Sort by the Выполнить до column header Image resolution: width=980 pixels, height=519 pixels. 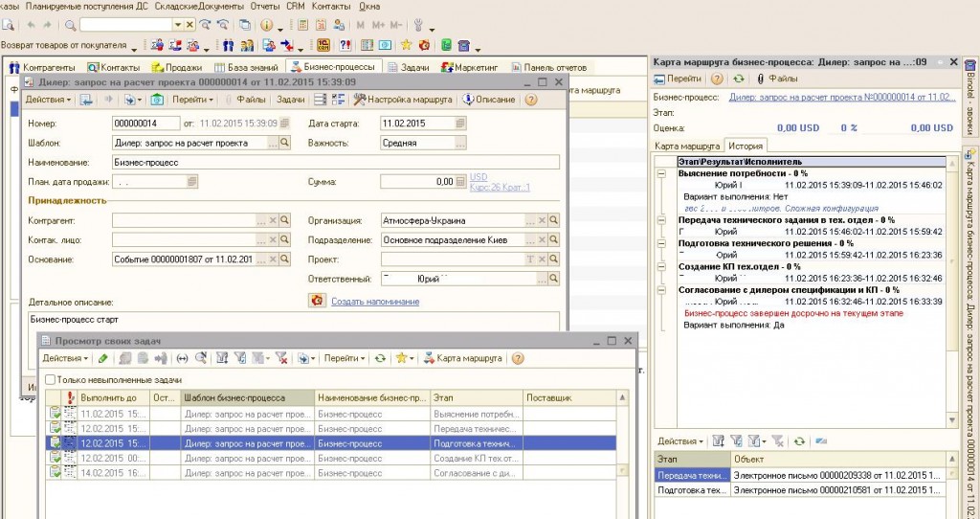pyautogui.click(x=113, y=397)
